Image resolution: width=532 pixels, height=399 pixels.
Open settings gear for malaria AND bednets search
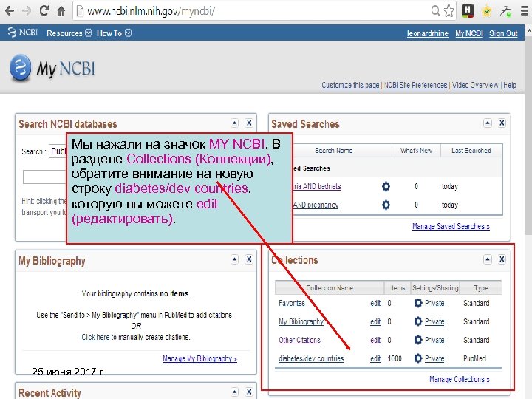[386, 186]
